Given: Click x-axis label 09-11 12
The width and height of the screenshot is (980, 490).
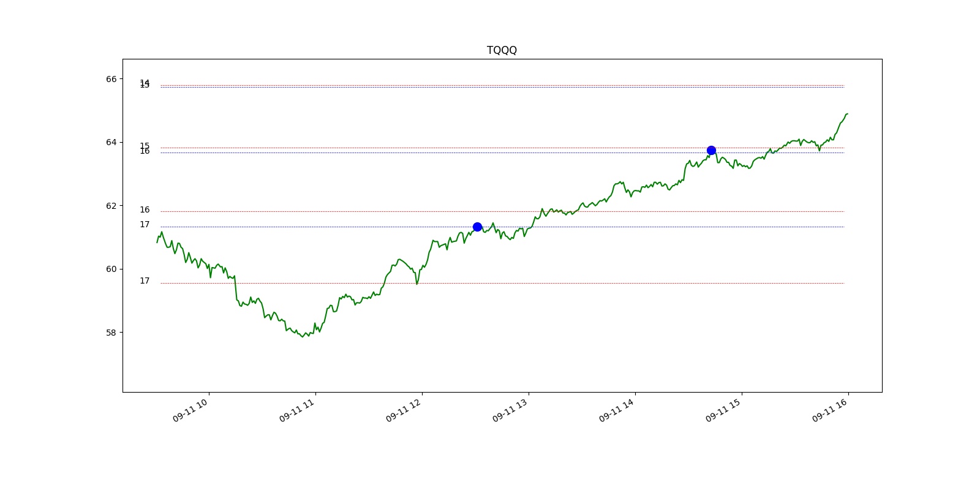Looking at the screenshot, I should point(404,410).
